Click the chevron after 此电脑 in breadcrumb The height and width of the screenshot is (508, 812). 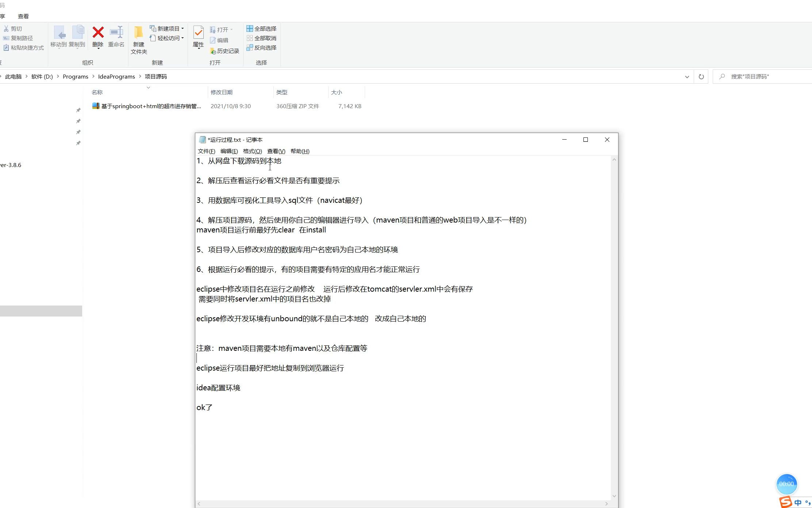pos(26,76)
